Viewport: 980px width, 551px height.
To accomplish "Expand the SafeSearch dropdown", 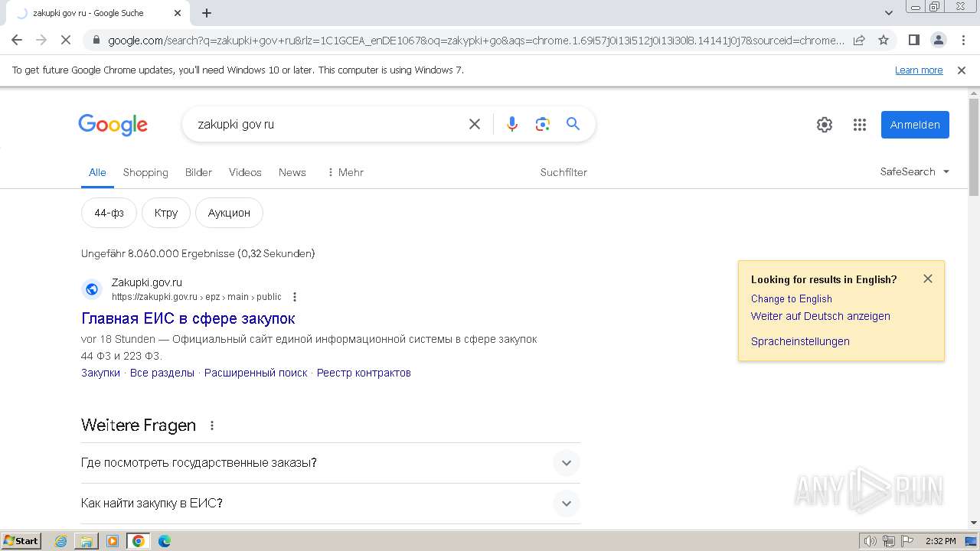I will (915, 171).
